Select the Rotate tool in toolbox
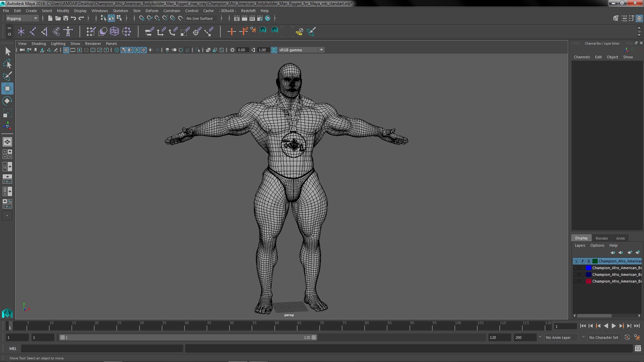644x362 pixels. [7, 101]
